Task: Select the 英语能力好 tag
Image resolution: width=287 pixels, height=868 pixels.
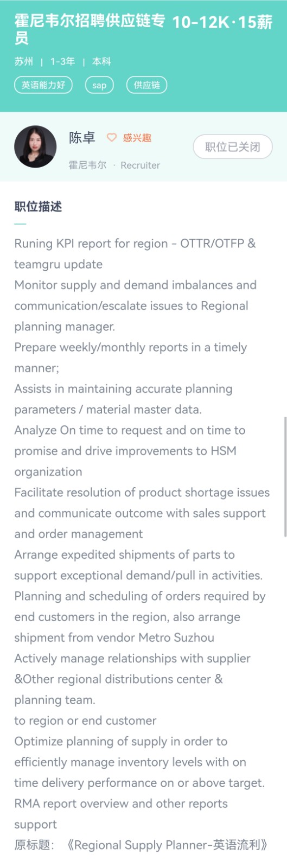Action: click(43, 85)
